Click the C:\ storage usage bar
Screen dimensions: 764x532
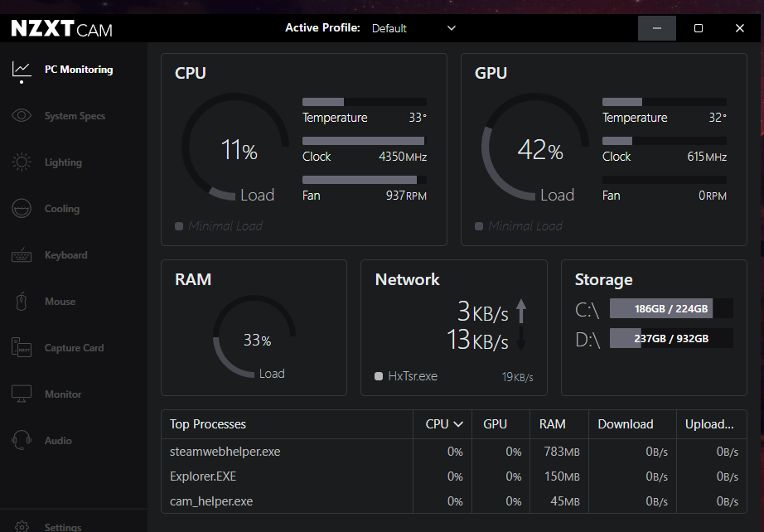coord(671,309)
